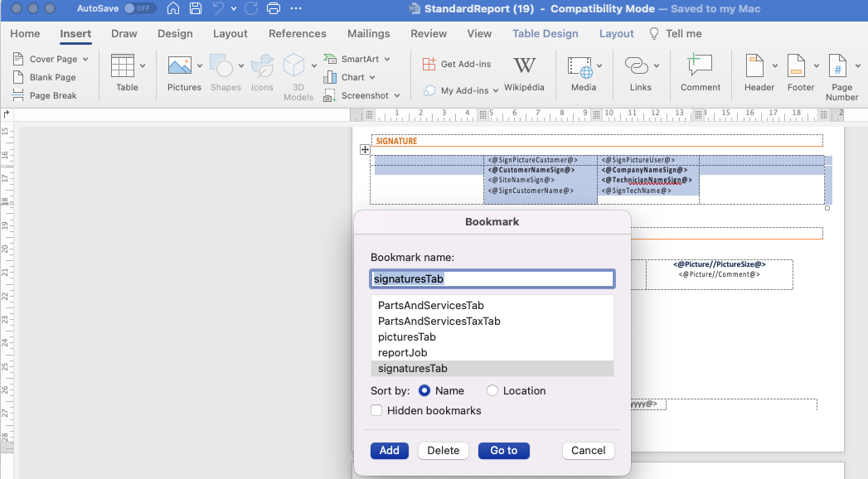Click the Add bookmark button
Viewport: 868px width, 479px height.
(389, 451)
